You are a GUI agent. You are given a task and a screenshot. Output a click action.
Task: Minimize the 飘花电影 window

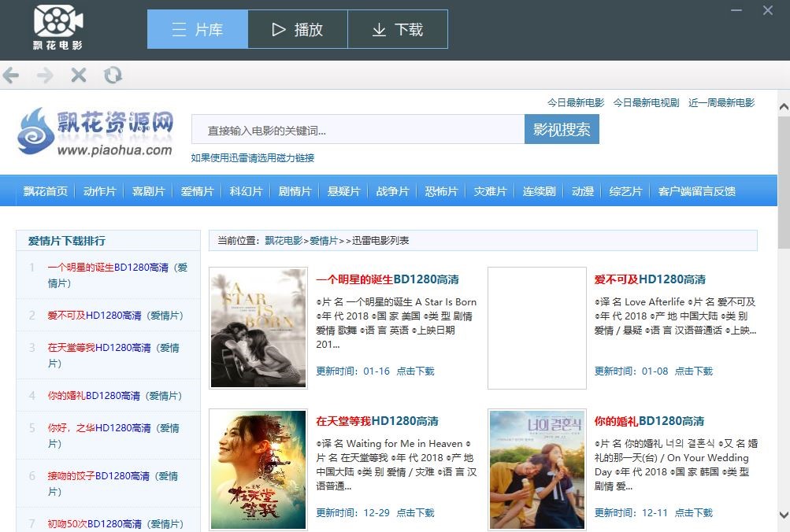tap(736, 11)
